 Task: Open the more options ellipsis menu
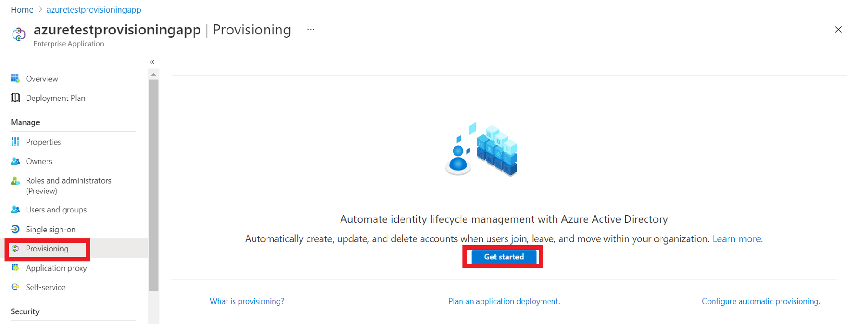[311, 30]
